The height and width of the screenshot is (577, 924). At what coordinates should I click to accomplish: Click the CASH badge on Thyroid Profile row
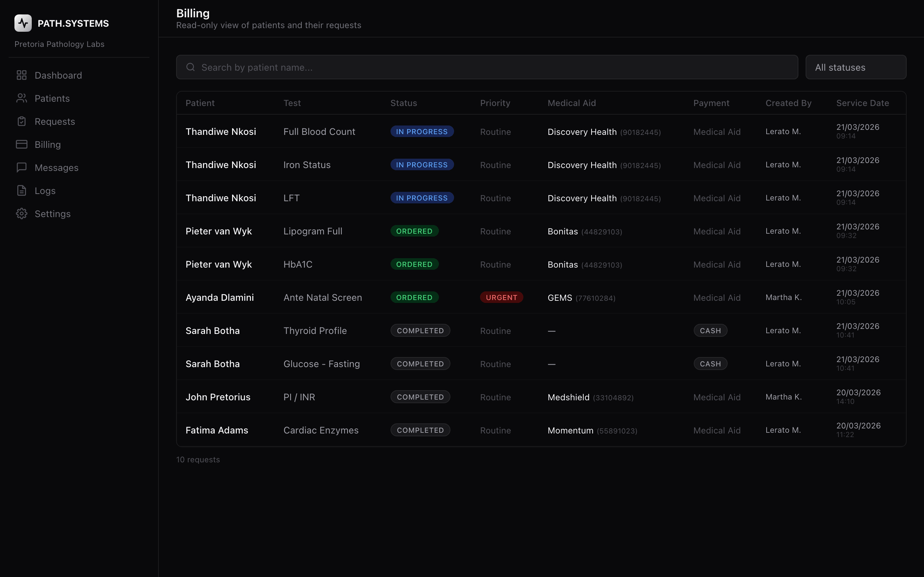pos(710,330)
